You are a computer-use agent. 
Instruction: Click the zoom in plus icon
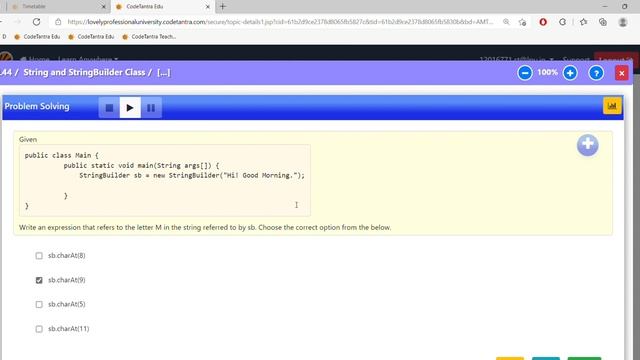[570, 73]
